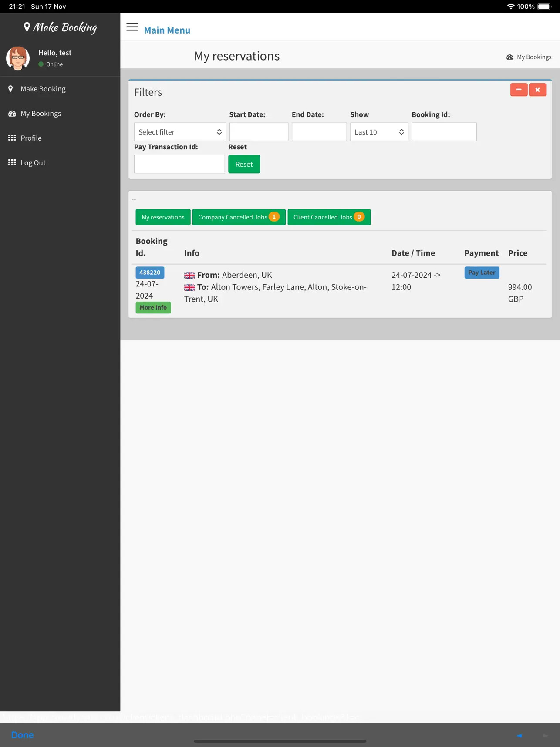Click the Date / Time column header
560x747 pixels.
[413, 253]
